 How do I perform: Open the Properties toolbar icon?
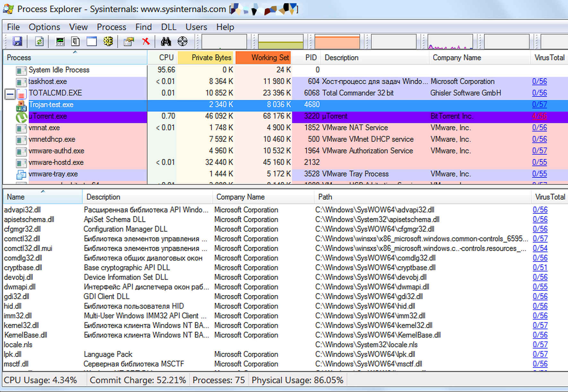coord(129,41)
